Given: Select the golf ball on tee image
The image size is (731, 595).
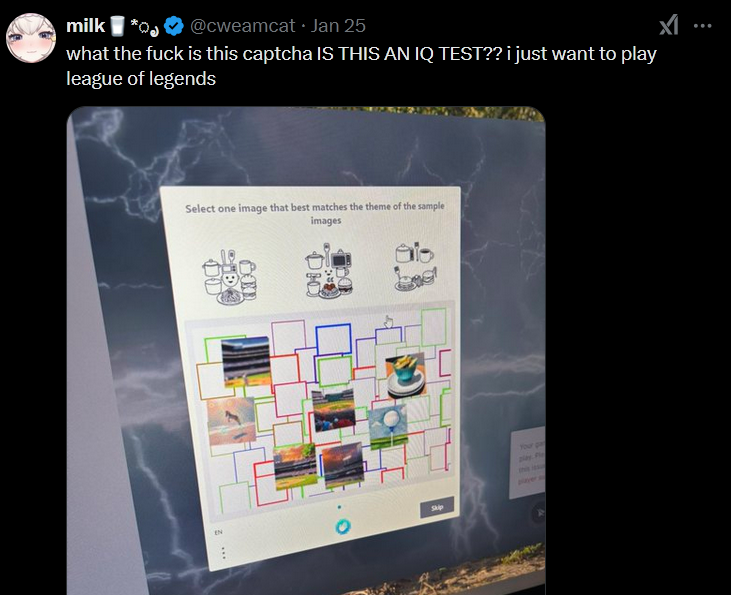Looking at the screenshot, I should click(388, 427).
